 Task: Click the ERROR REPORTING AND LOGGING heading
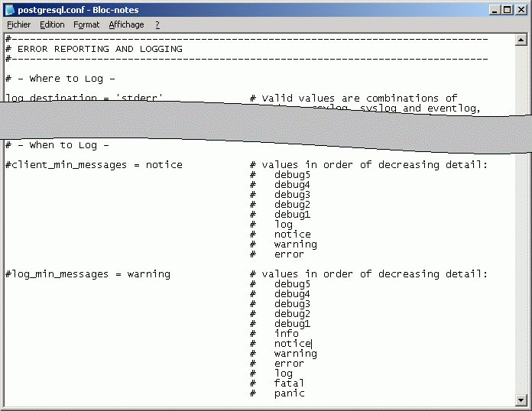tap(99, 49)
